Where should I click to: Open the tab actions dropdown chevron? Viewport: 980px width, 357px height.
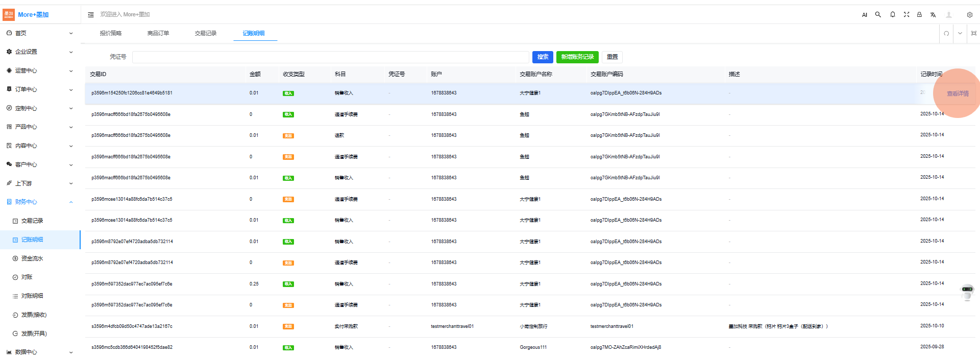pyautogui.click(x=960, y=34)
